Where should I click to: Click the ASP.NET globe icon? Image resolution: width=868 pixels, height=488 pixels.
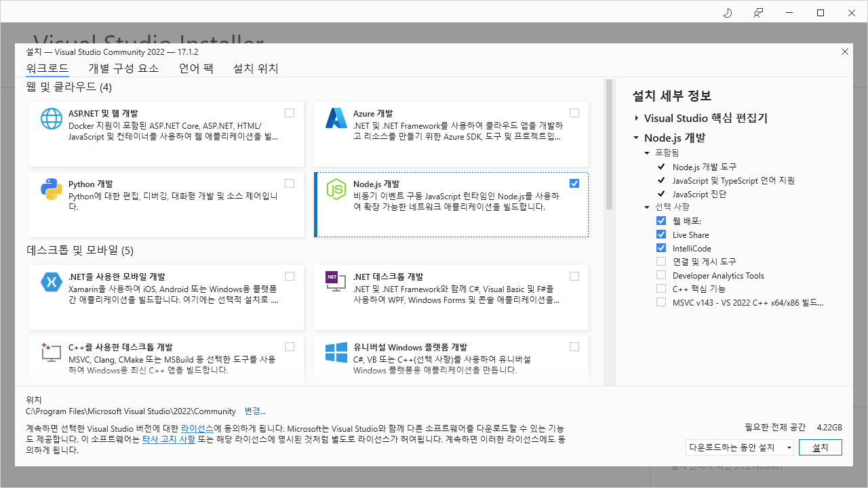click(52, 119)
